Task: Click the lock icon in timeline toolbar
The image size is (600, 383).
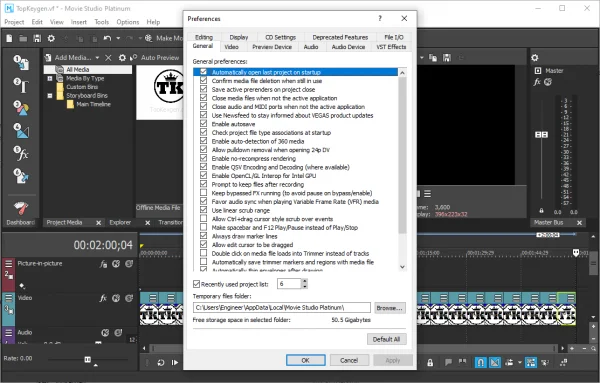Action: click(x=430, y=362)
